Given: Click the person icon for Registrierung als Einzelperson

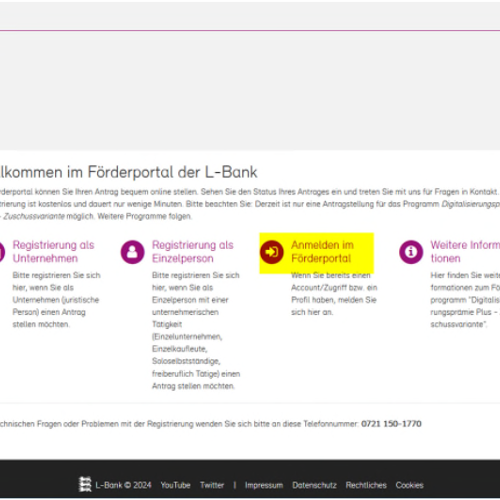Looking at the screenshot, I should pos(132,252).
